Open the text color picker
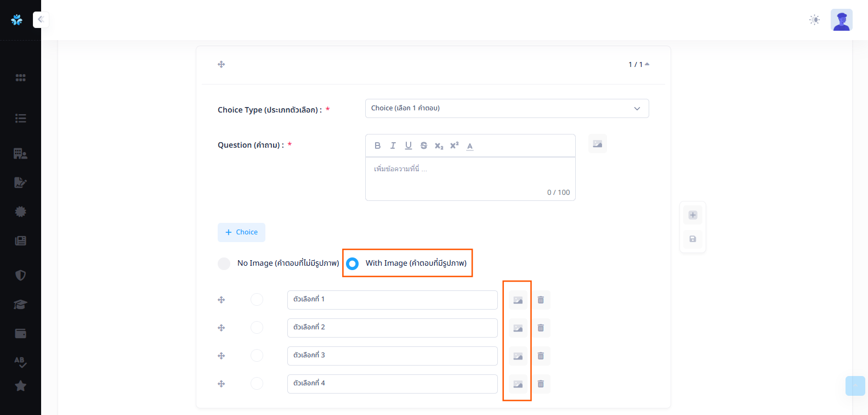Image resolution: width=868 pixels, height=415 pixels. click(470, 145)
